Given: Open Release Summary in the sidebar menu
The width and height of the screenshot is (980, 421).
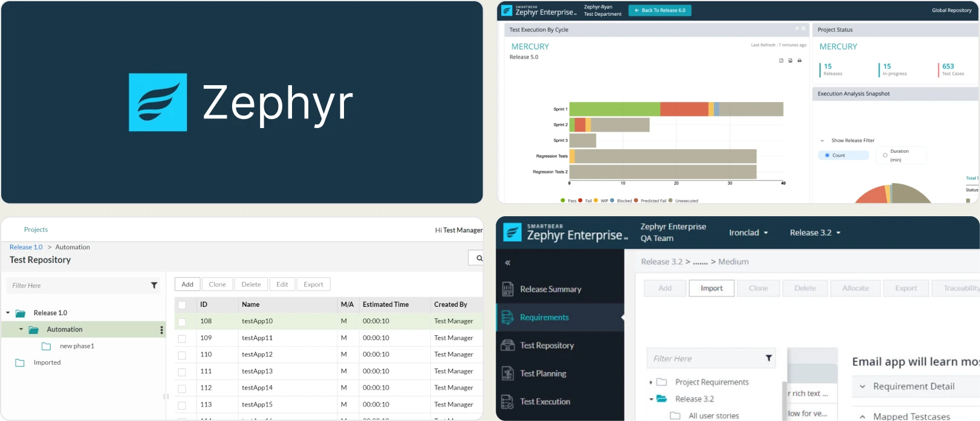Looking at the screenshot, I should click(550, 289).
